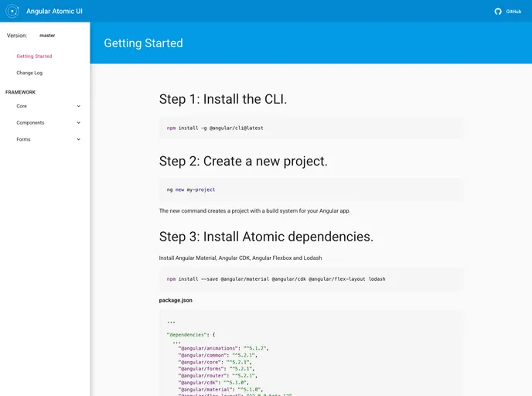Select Getting Started in sidebar
The image size is (532, 396).
34,56
